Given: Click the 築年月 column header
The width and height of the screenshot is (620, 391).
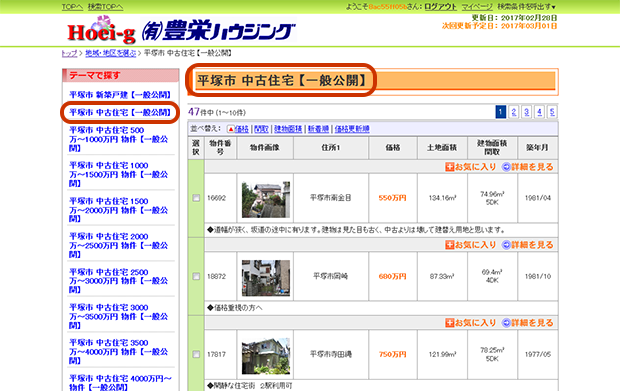Looking at the screenshot, I should click(537, 147).
